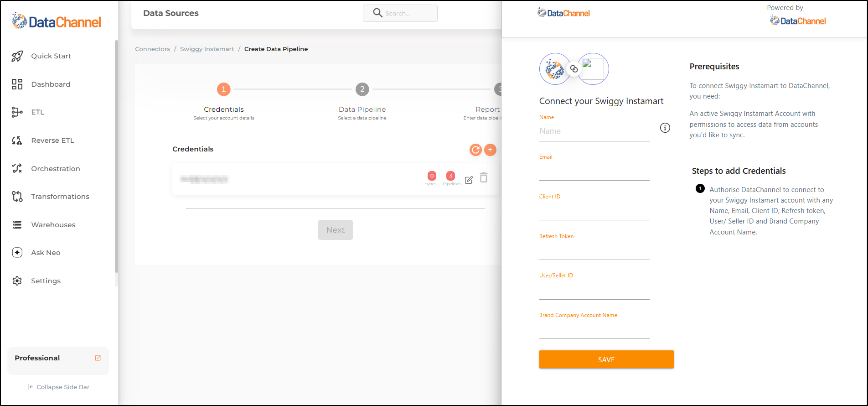Viewport: 868px width, 406px height.
Task: Click the 'Create Data Pipeline' breadcrumb text
Action: point(276,49)
